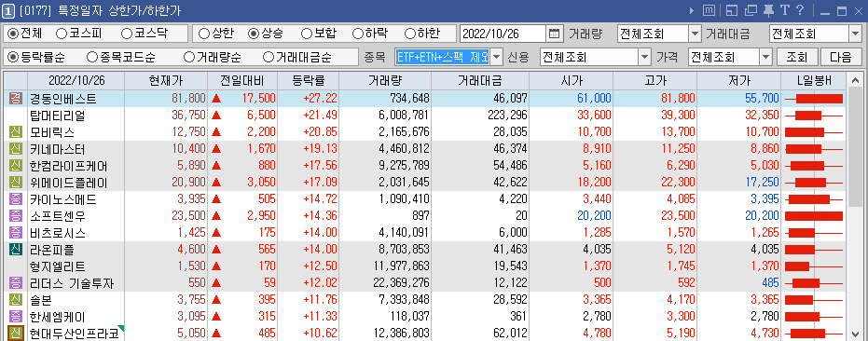Click the dark 신 badge beside 라온피플
This screenshot has width=868, height=341.
[16, 250]
